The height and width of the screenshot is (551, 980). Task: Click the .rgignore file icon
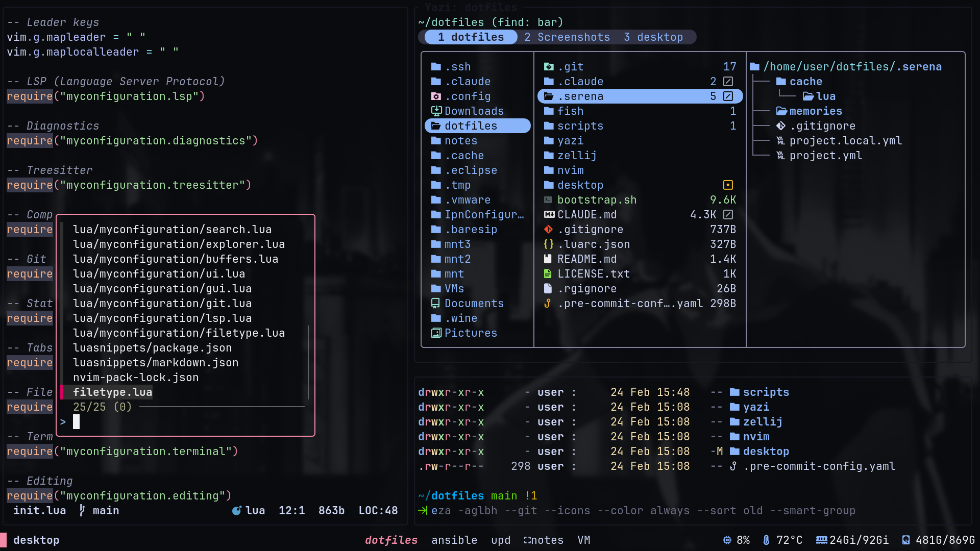point(548,289)
